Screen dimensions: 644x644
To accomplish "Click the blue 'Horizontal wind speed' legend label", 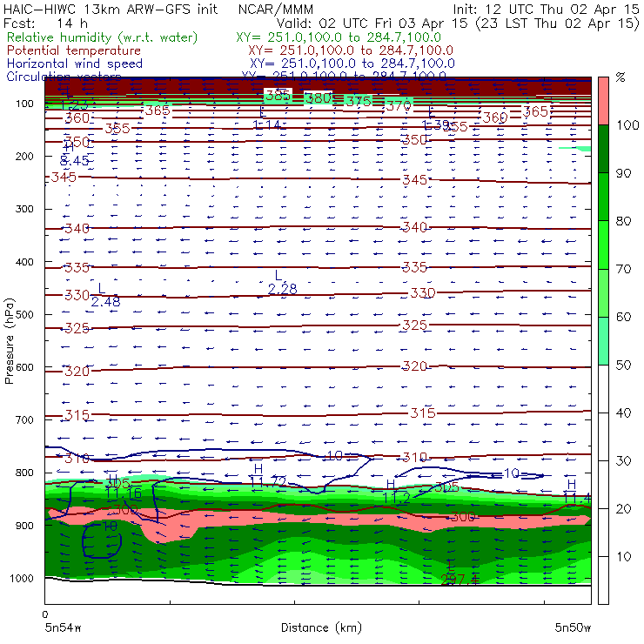I will 75,64.
